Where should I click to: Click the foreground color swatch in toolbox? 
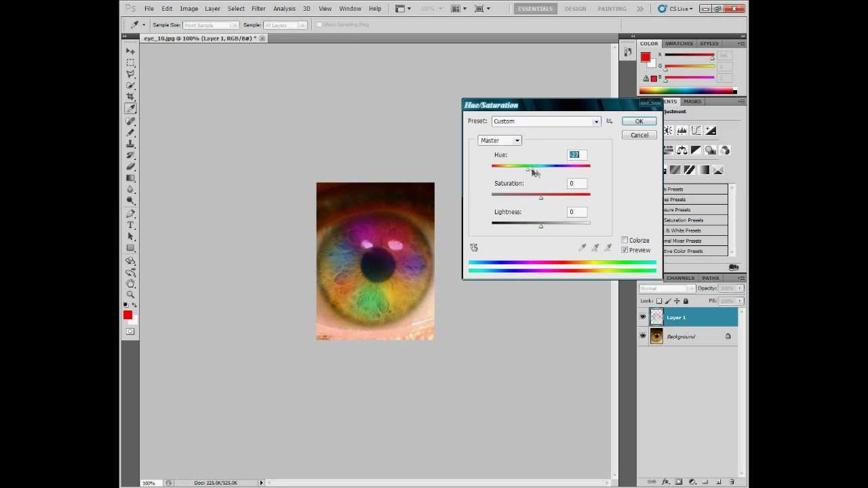pyautogui.click(x=127, y=314)
